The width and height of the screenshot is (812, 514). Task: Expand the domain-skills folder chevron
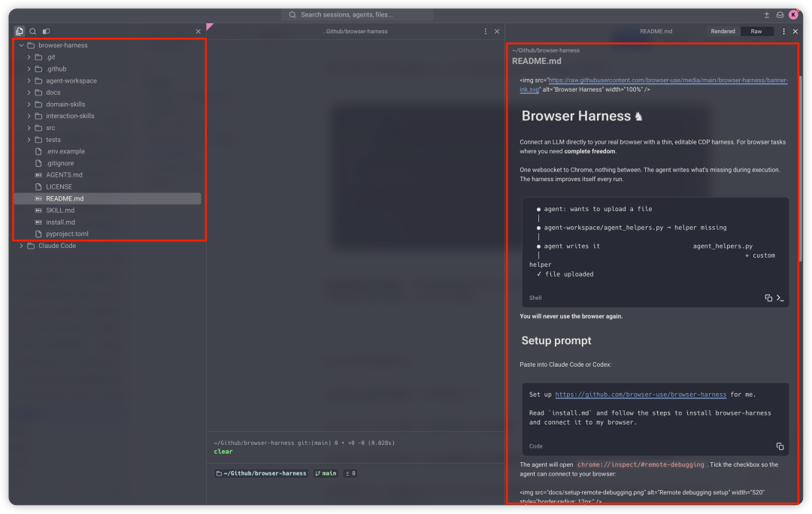pos(29,104)
